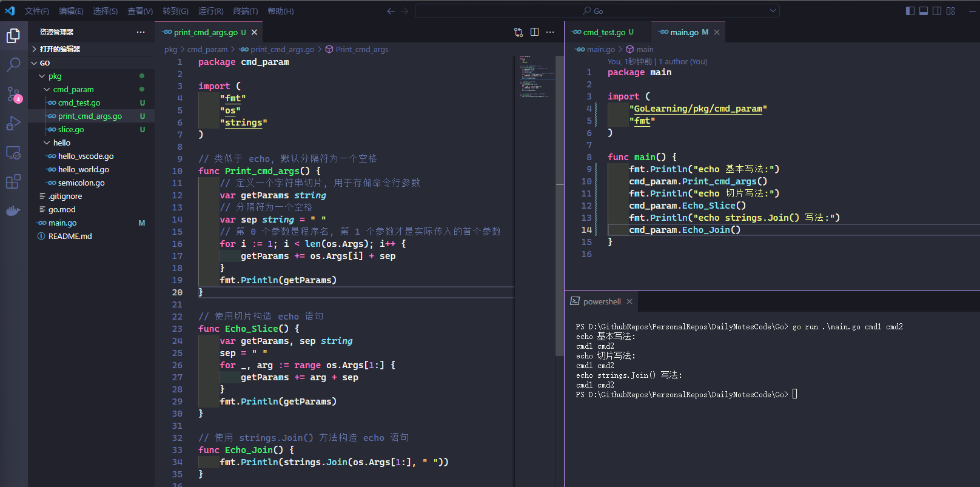The width and height of the screenshot is (980, 487).
Task: Open the Extensions view
Action: (x=13, y=181)
